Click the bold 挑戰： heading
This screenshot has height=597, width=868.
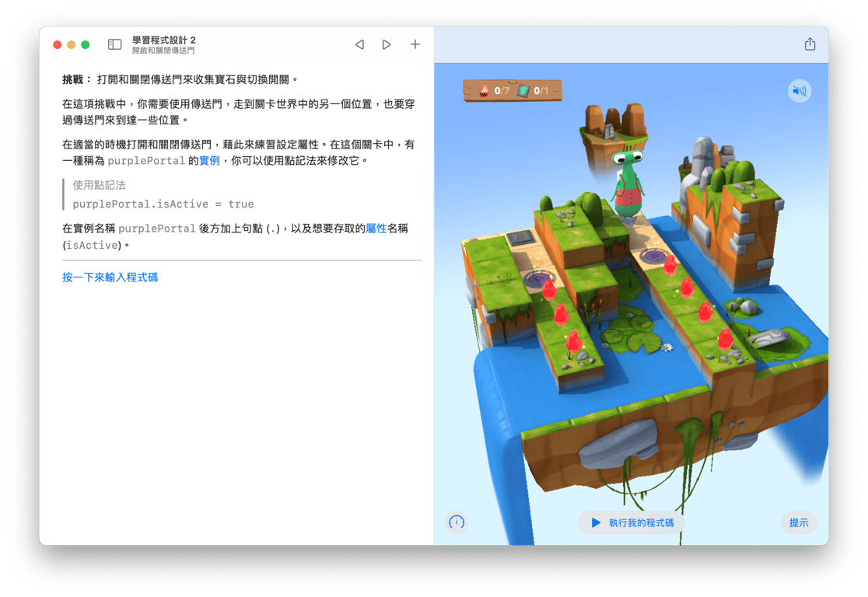77,79
